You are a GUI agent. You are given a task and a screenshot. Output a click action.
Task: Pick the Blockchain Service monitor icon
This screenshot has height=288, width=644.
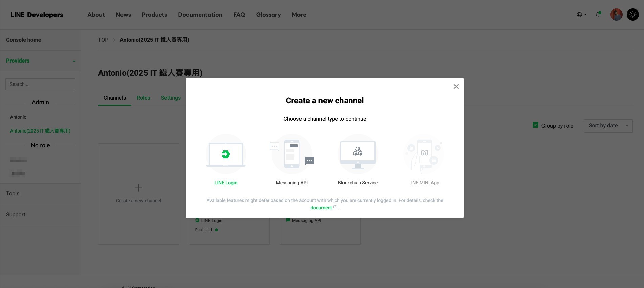358,154
